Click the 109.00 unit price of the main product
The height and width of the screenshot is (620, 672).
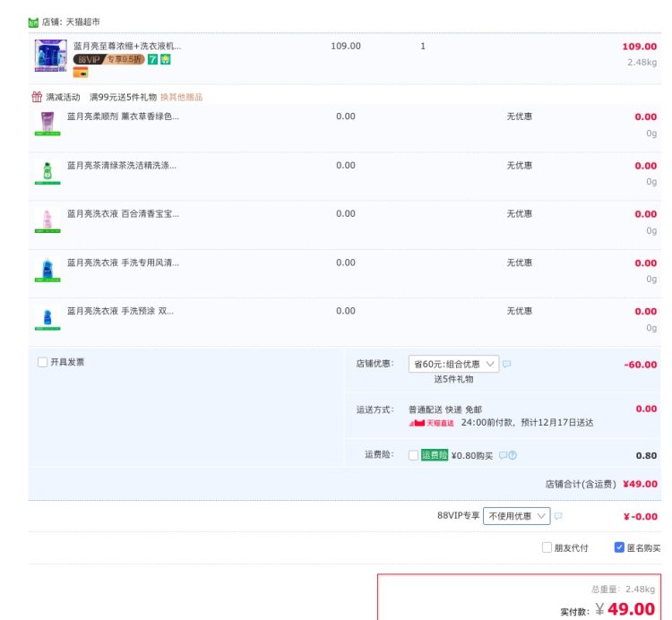[346, 46]
